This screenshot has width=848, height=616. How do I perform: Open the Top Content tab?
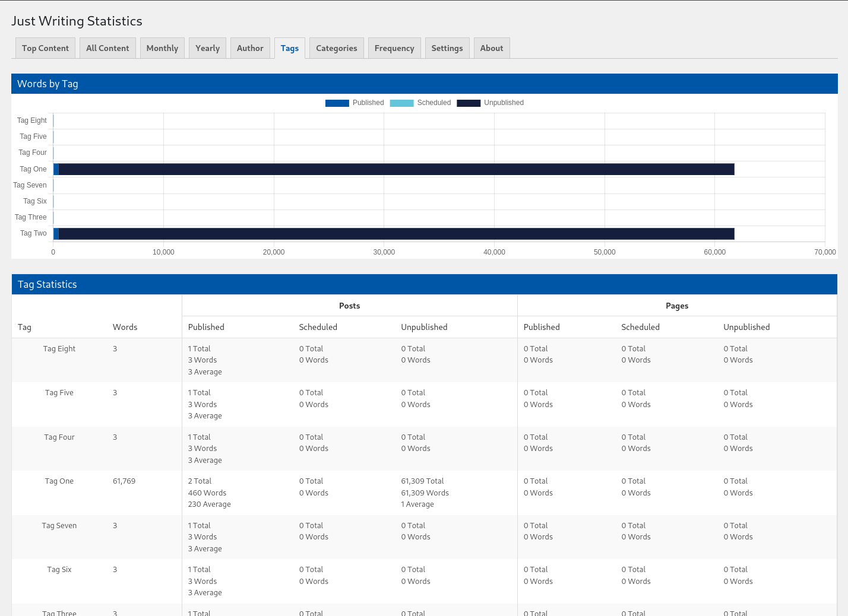[x=45, y=48]
